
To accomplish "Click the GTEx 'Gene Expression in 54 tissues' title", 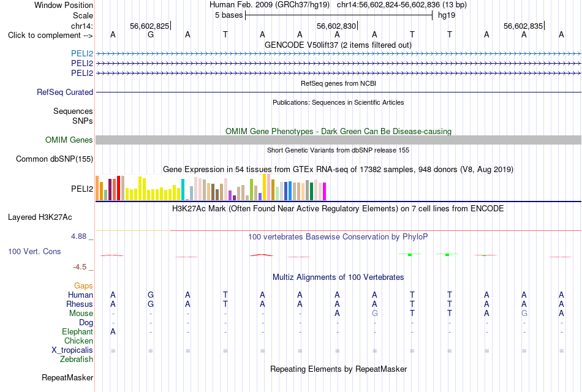I will 338,169.
